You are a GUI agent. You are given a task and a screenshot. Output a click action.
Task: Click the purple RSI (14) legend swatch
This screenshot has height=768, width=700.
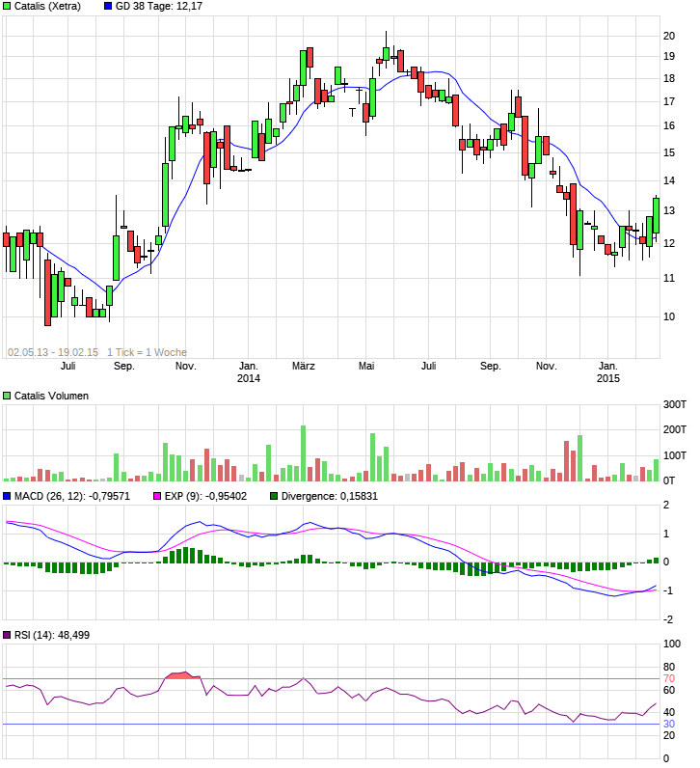[x=7, y=635]
